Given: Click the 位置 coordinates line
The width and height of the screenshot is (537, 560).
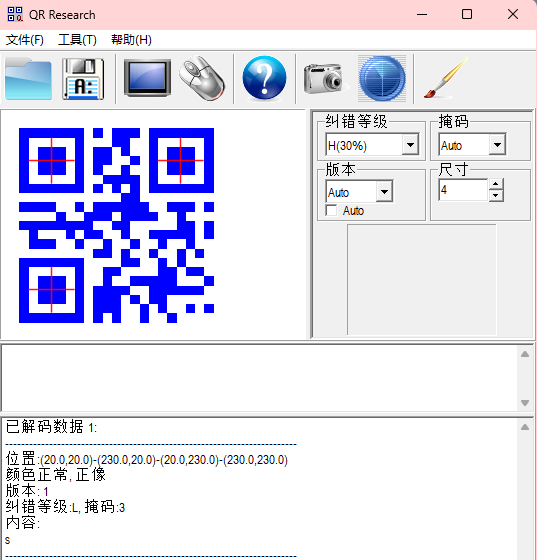Looking at the screenshot, I should click(x=147, y=459).
